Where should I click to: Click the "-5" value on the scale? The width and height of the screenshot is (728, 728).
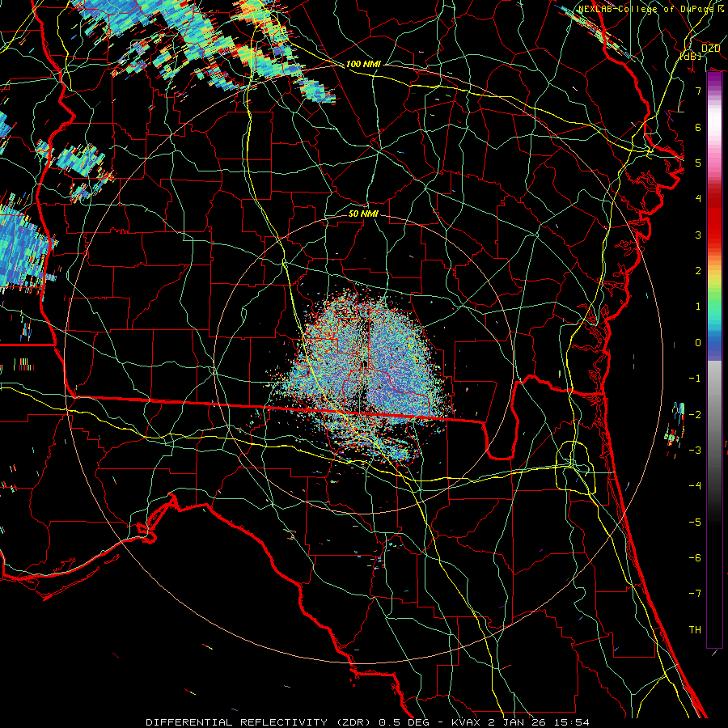(695, 523)
